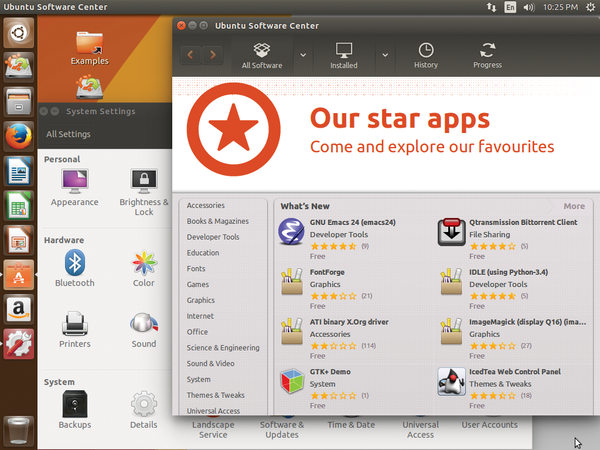Open System Settings launcher icon
The width and height of the screenshot is (600, 450).
[18, 344]
